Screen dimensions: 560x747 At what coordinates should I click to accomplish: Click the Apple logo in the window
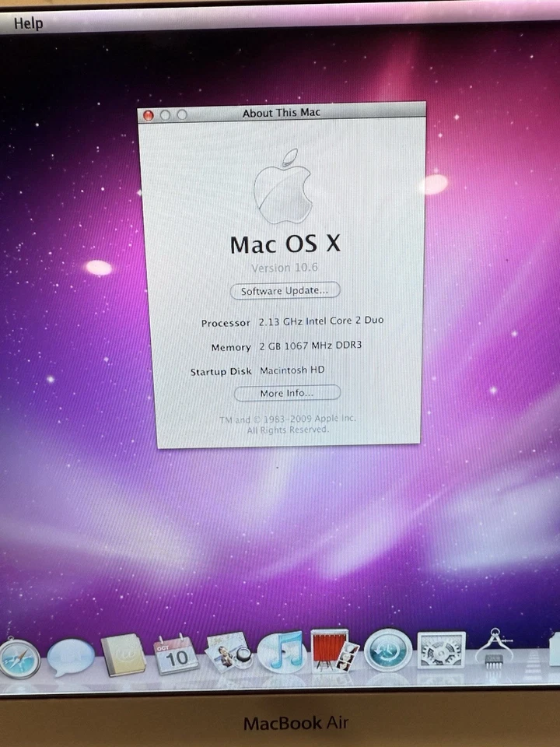[x=283, y=187]
